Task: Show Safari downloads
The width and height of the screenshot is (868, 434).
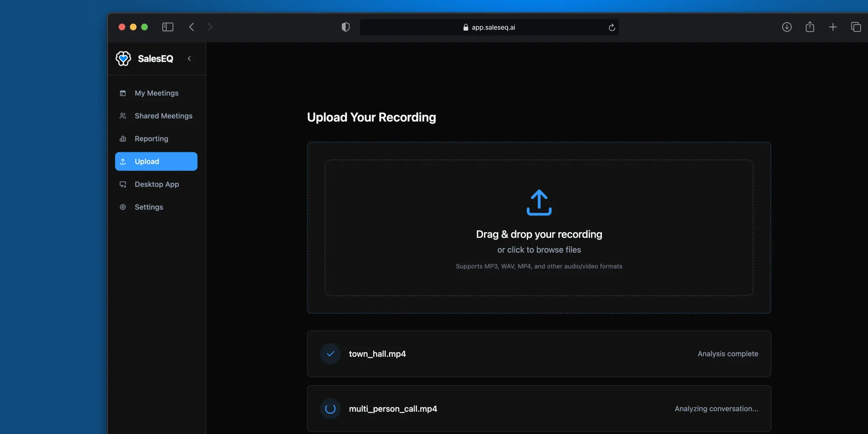Action: click(787, 27)
